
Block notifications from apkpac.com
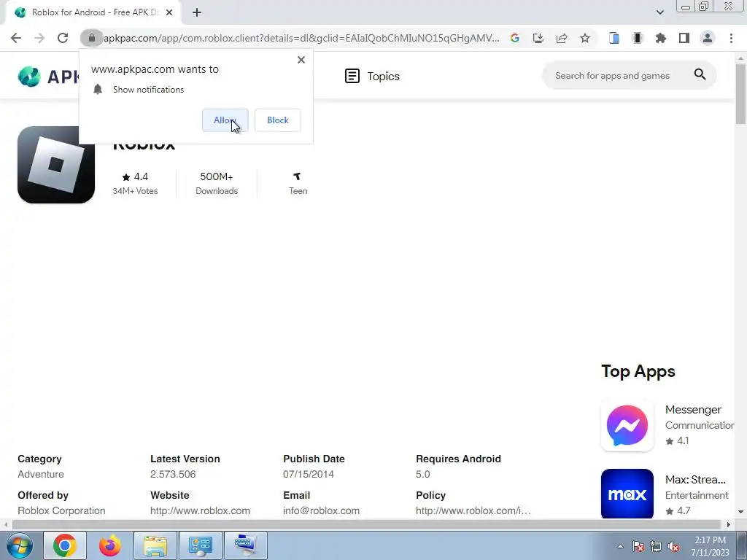point(278,120)
